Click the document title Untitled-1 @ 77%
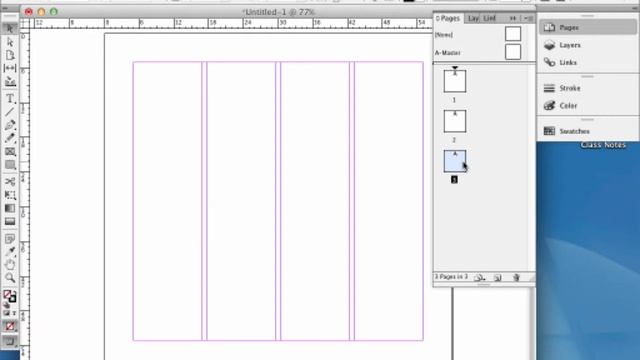Image resolution: width=640 pixels, height=360 pixels. (278, 12)
